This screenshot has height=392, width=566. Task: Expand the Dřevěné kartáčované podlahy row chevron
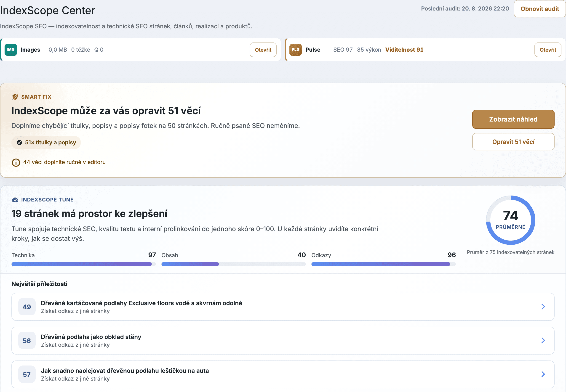click(x=543, y=307)
